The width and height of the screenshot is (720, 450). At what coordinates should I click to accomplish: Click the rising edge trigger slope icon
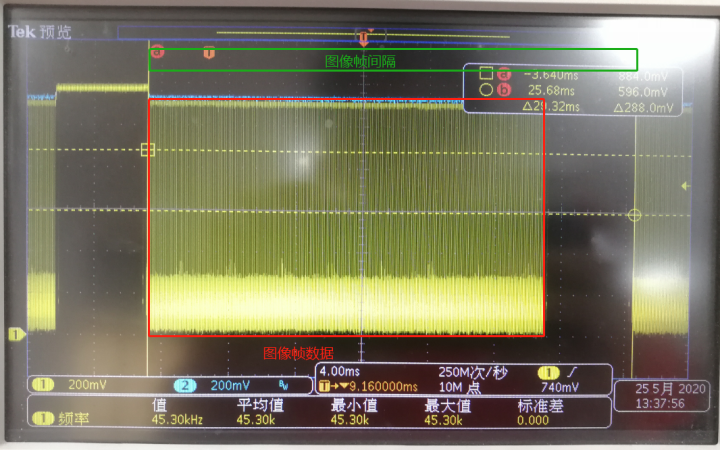tap(572, 372)
